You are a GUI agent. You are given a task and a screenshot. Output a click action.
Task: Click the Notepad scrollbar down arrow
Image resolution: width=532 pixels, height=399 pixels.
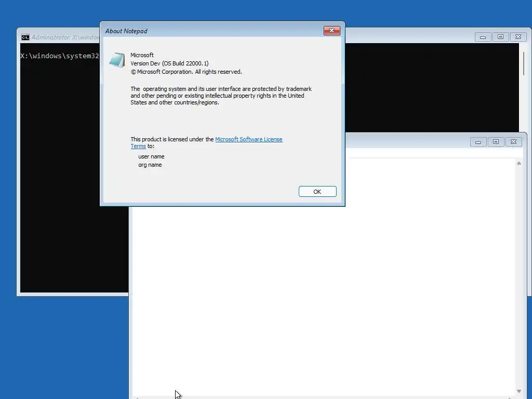click(x=519, y=391)
